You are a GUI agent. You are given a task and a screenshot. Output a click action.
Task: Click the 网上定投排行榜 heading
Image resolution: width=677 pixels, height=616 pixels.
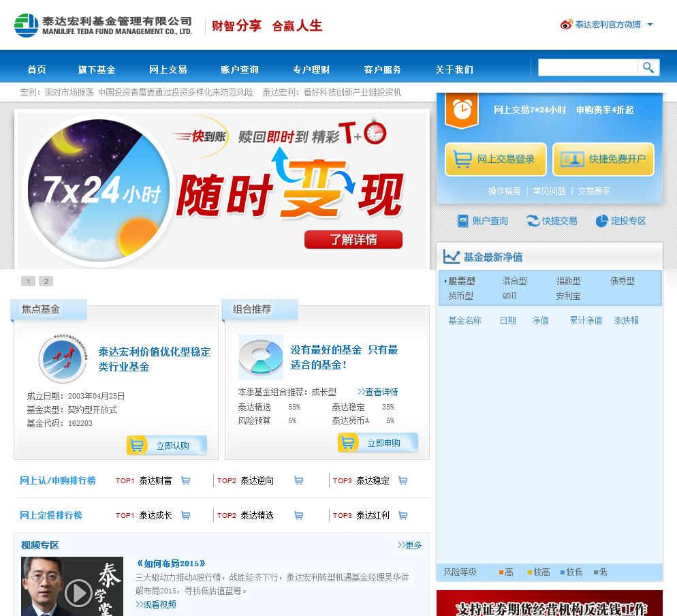click(51, 515)
